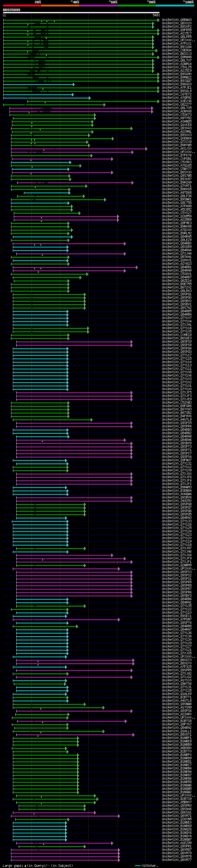Click the purple ~60% identity color segment
Screen dimensions: 197x868
coord(98,6)
